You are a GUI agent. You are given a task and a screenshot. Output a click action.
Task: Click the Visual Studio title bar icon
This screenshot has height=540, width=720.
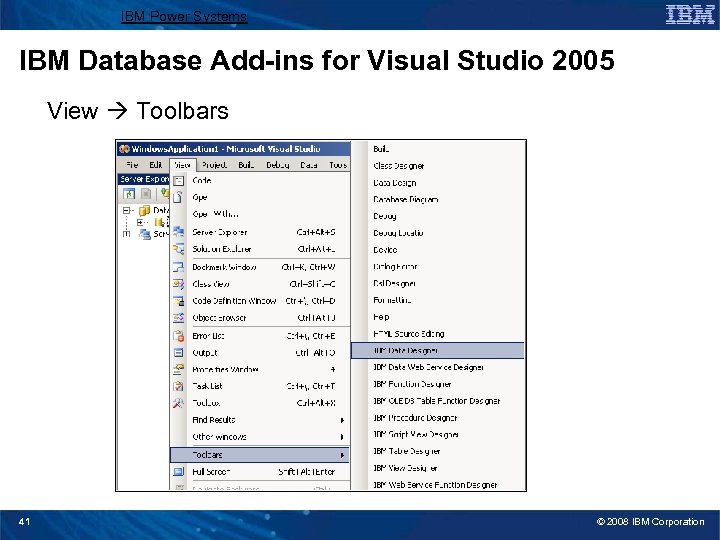(x=124, y=149)
